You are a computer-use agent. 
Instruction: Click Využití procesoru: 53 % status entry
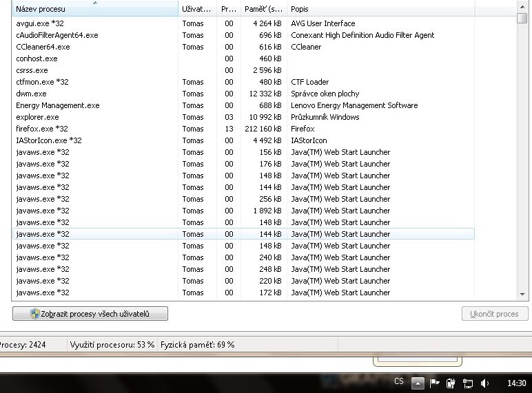coord(112,345)
